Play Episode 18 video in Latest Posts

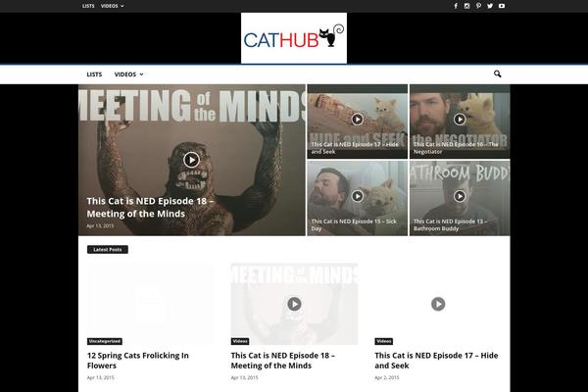(294, 304)
